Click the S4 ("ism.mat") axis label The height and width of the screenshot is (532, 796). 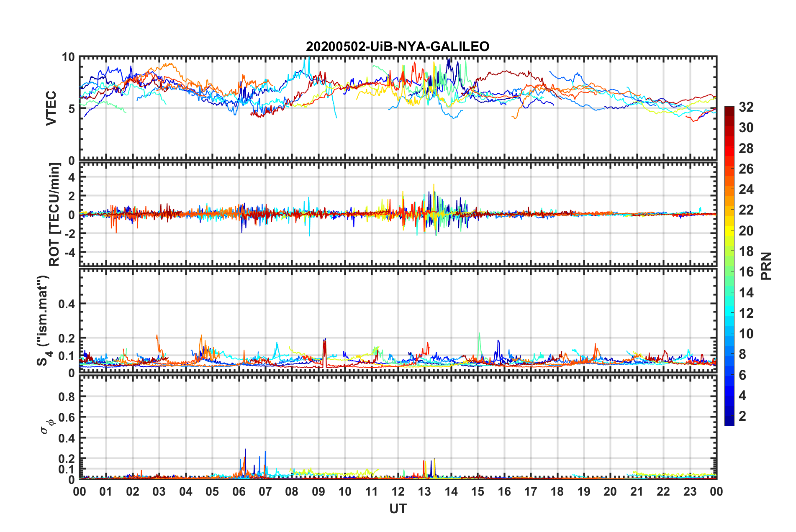(44, 320)
